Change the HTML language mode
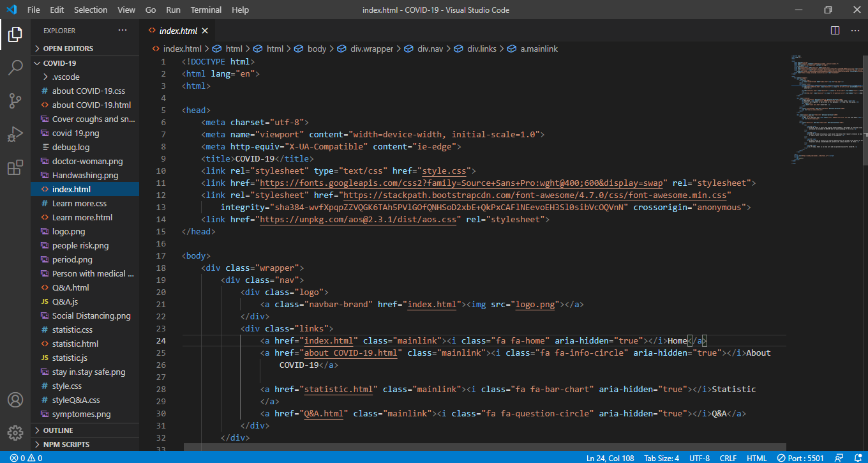This screenshot has width=868, height=463. (x=756, y=458)
